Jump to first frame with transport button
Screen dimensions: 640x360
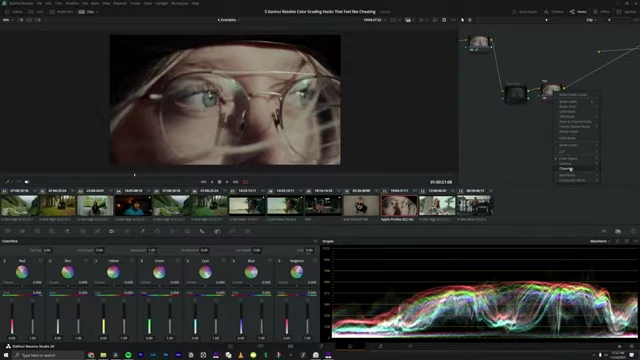point(203,182)
